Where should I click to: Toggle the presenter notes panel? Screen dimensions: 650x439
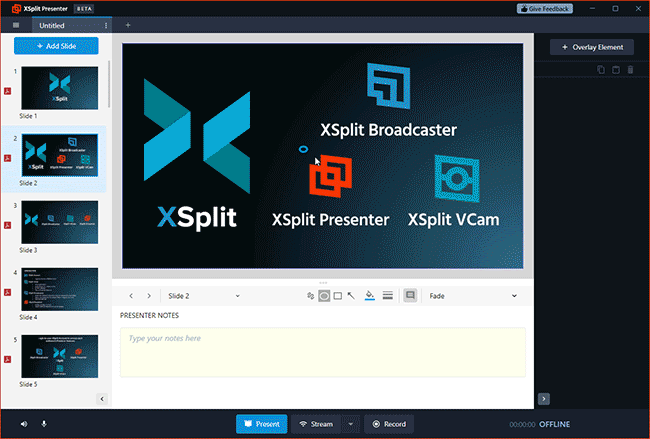[x=410, y=296]
